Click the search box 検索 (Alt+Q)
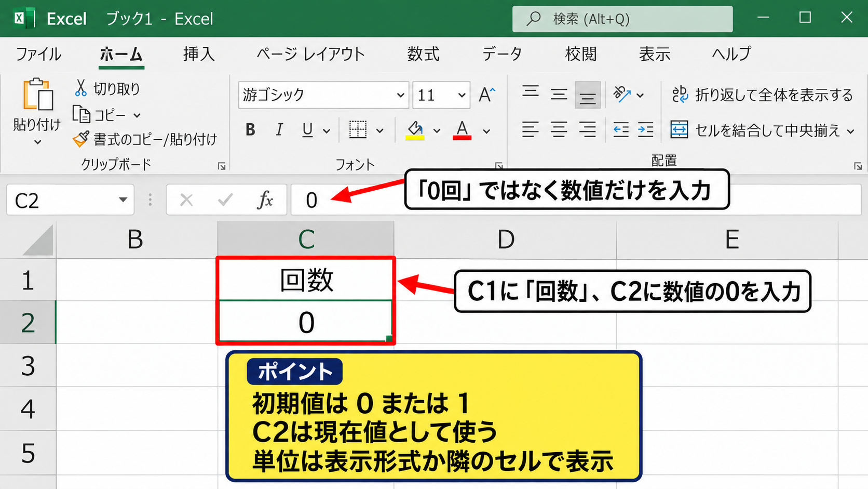 [622, 19]
